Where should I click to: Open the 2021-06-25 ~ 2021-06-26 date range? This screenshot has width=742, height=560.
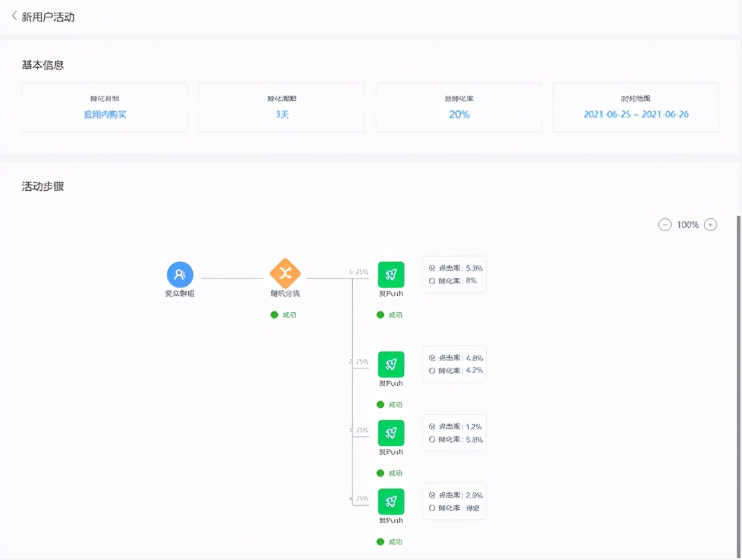(635, 115)
